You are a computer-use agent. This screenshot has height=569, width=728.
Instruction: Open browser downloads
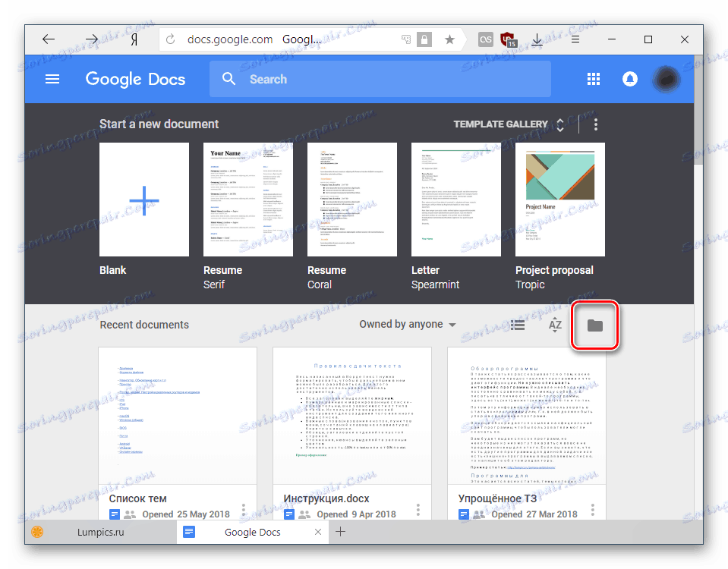click(537, 39)
